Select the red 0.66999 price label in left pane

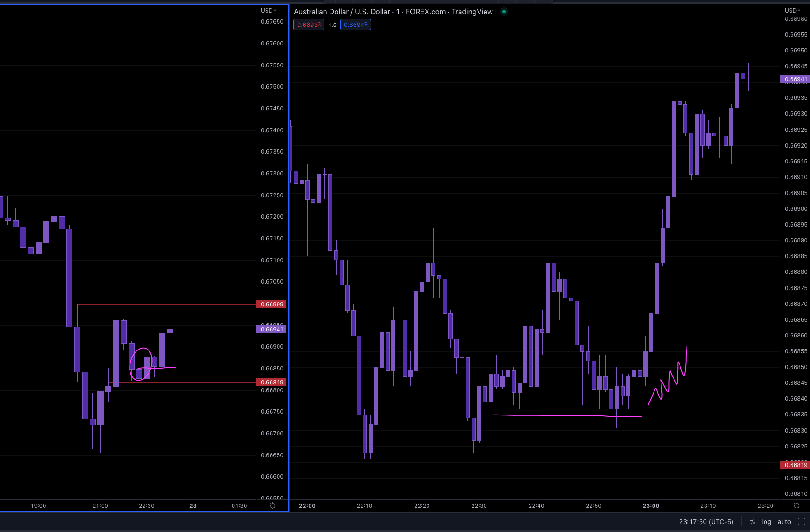(x=272, y=305)
